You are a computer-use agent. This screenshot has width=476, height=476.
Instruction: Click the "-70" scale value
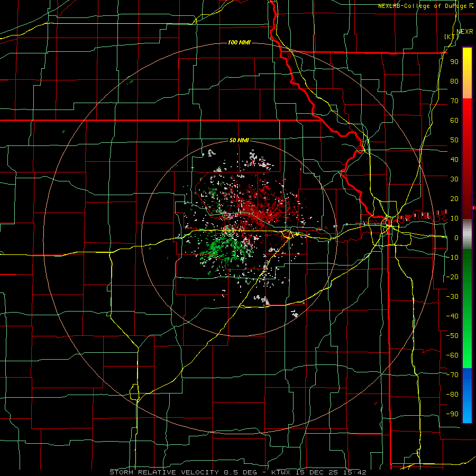(452, 375)
